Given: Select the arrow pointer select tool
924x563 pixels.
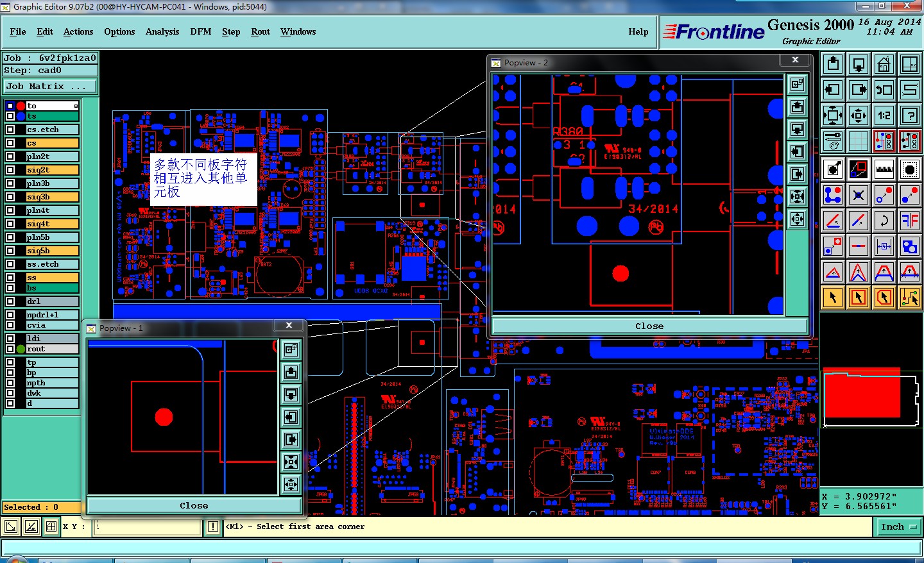Looking at the screenshot, I should coord(833,297).
